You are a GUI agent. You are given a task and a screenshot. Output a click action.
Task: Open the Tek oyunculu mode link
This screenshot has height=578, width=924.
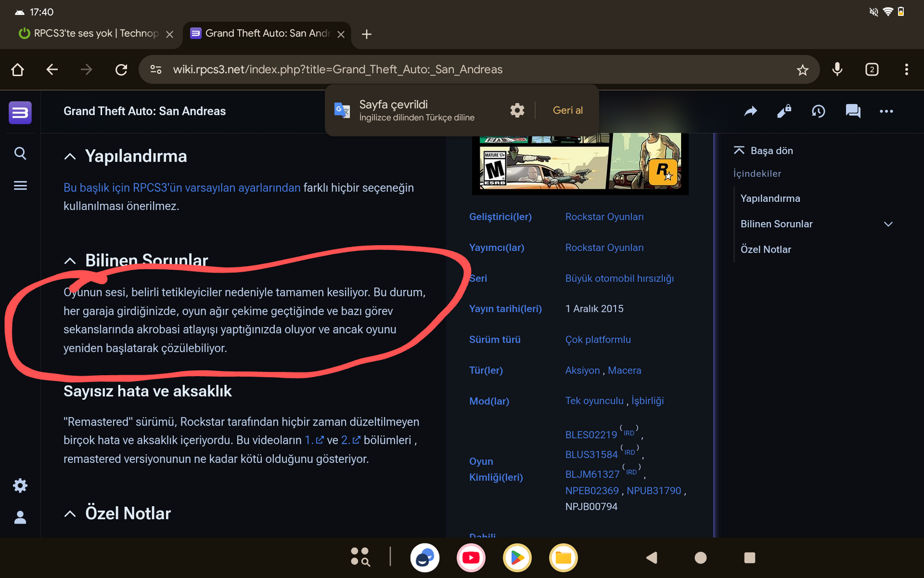click(594, 401)
